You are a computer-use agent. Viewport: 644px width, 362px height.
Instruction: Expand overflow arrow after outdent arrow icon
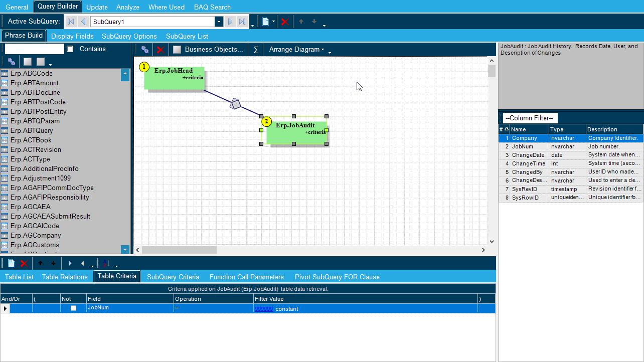point(92,266)
